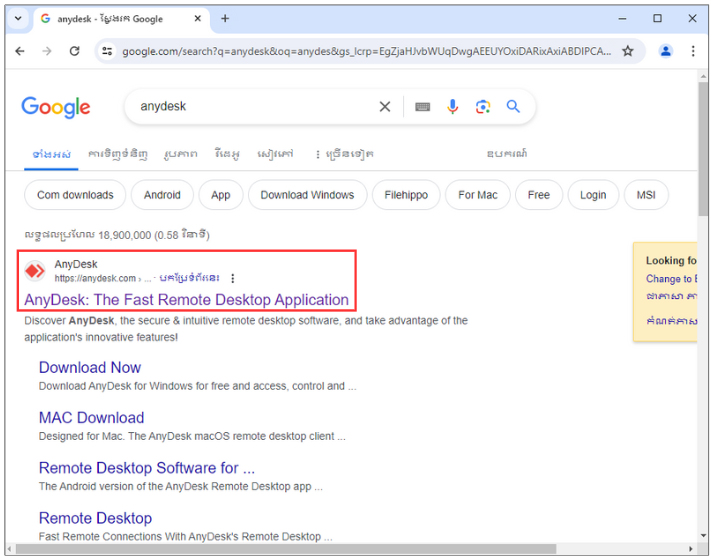Switch to the Images results tab
The width and height of the screenshot is (712, 559).
tap(181, 154)
